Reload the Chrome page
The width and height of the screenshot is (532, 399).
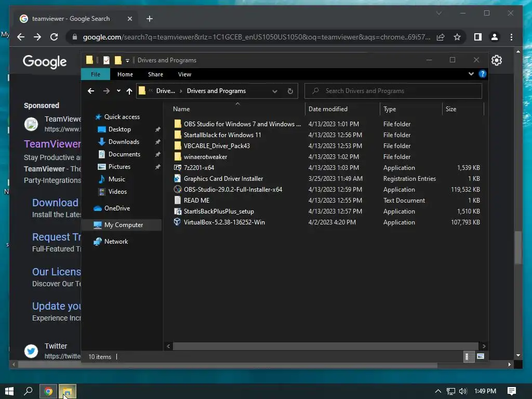(x=54, y=37)
